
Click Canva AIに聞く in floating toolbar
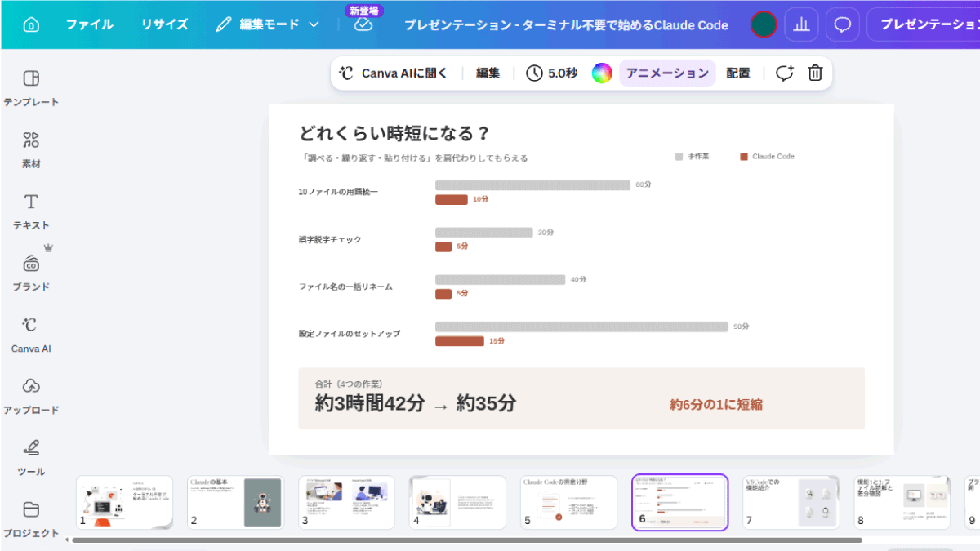click(x=394, y=73)
